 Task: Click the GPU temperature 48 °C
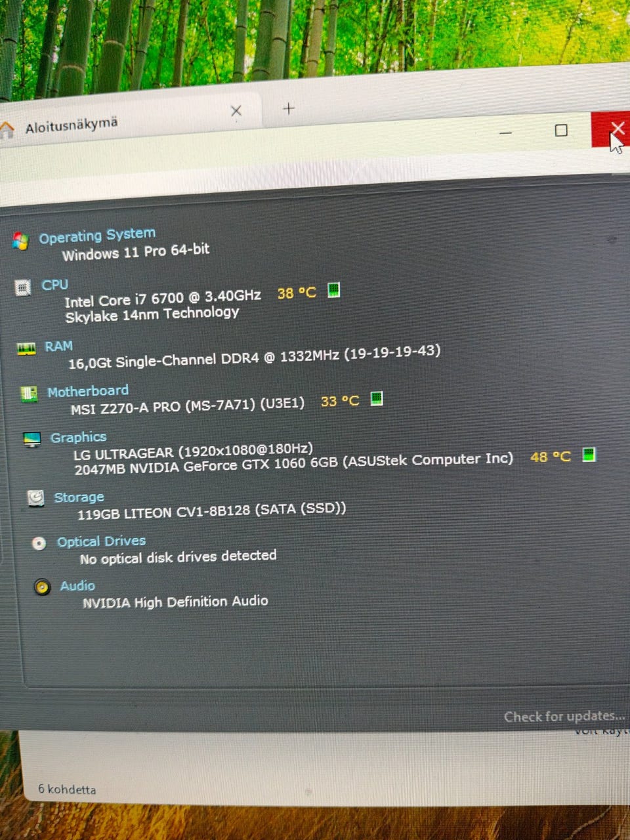click(551, 456)
